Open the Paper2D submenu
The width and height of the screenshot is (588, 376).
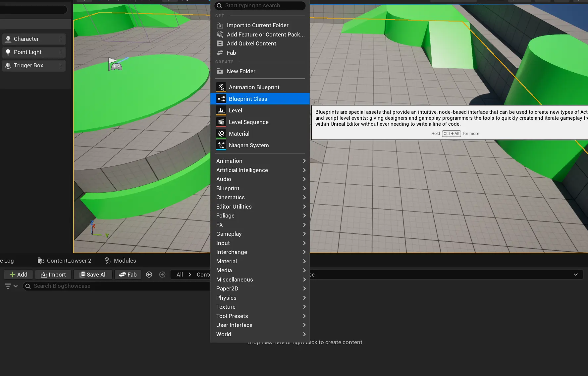point(260,288)
